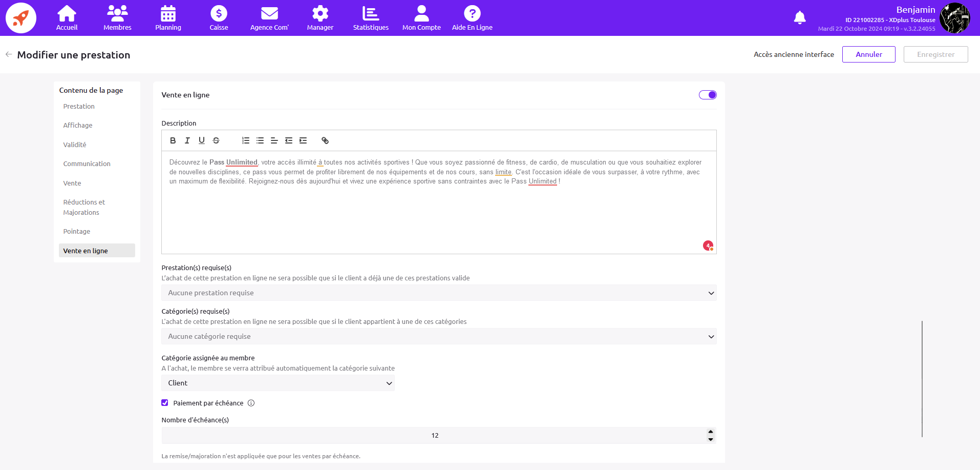Show info about Paiement par échéance

pyautogui.click(x=251, y=403)
